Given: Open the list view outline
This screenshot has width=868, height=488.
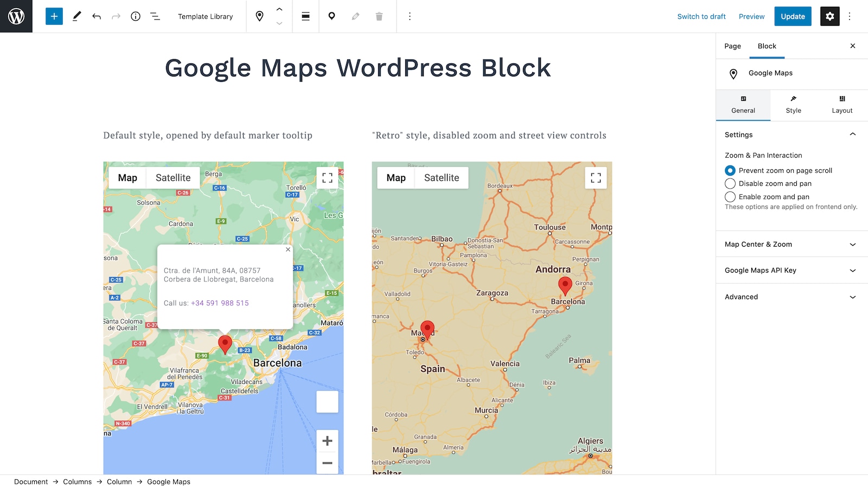Looking at the screenshot, I should click(x=155, y=16).
